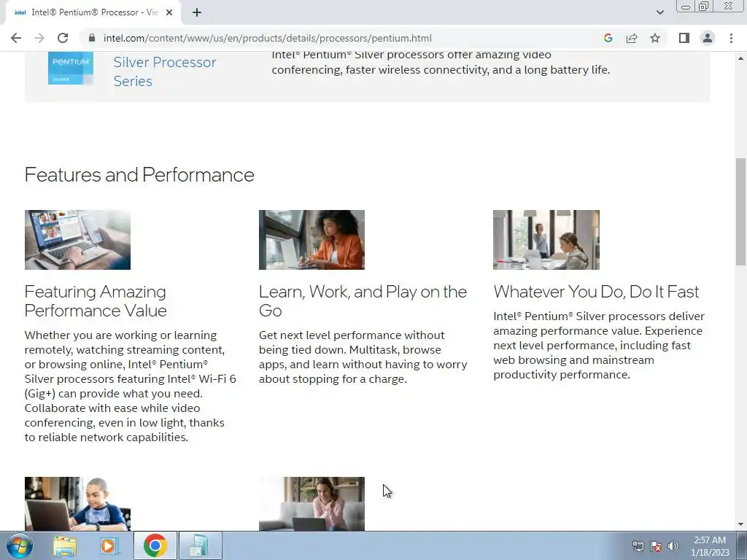Open Chrome's three-dot menu

pyautogui.click(x=731, y=38)
